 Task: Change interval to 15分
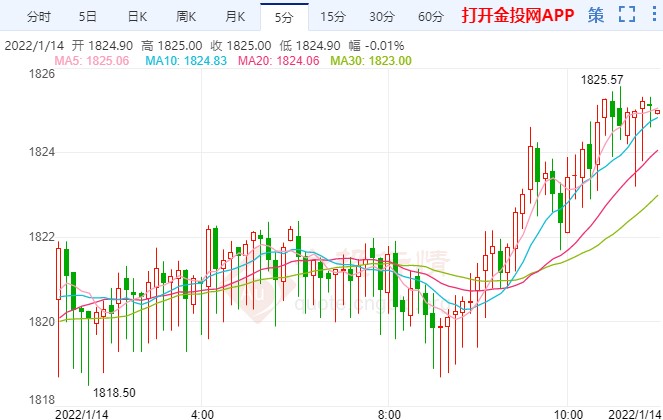click(x=335, y=16)
